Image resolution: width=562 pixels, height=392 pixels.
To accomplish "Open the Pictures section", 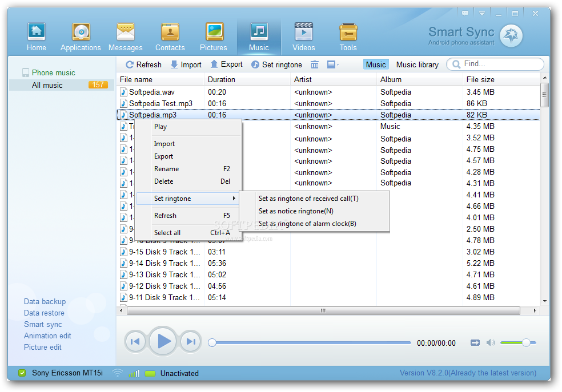I will click(x=214, y=37).
